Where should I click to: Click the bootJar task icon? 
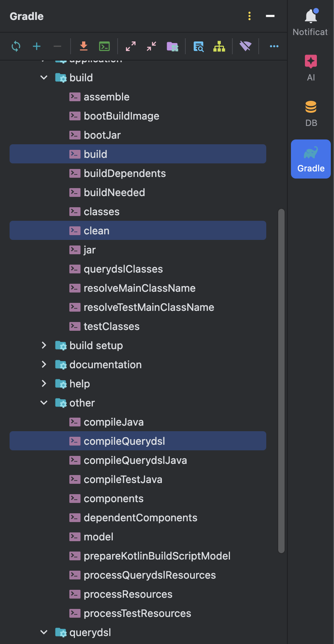pos(75,135)
